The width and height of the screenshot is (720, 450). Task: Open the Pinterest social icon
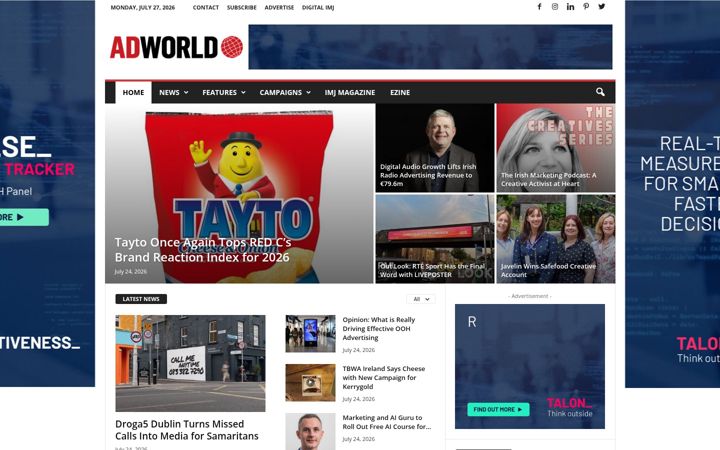586,6
